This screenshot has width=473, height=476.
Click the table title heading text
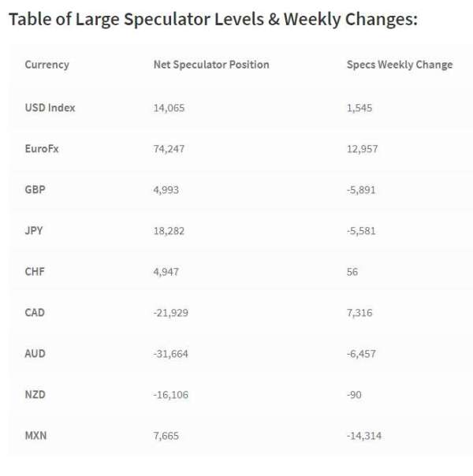tap(213, 20)
